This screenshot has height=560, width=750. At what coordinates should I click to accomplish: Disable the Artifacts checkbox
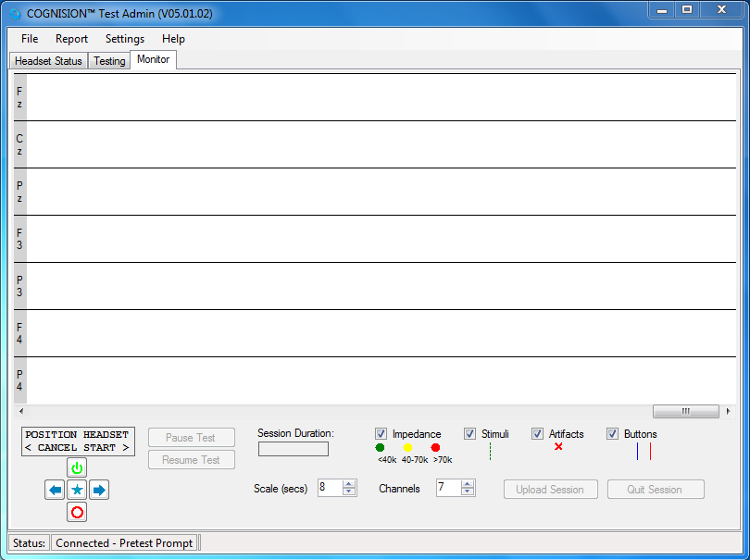point(537,434)
